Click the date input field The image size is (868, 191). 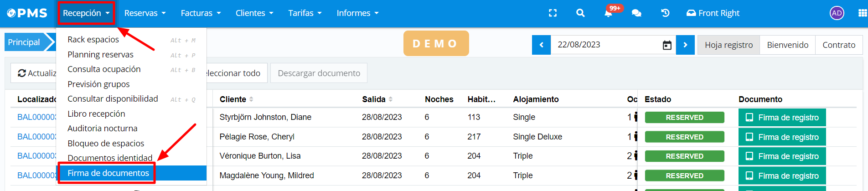click(x=604, y=45)
